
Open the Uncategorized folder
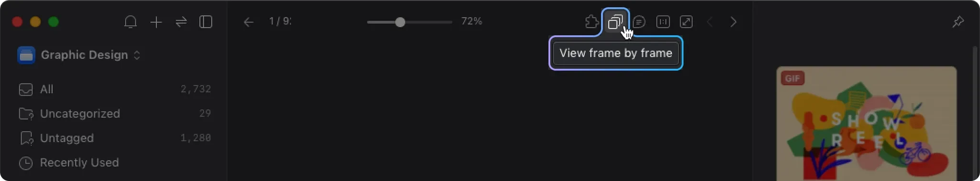115,114
